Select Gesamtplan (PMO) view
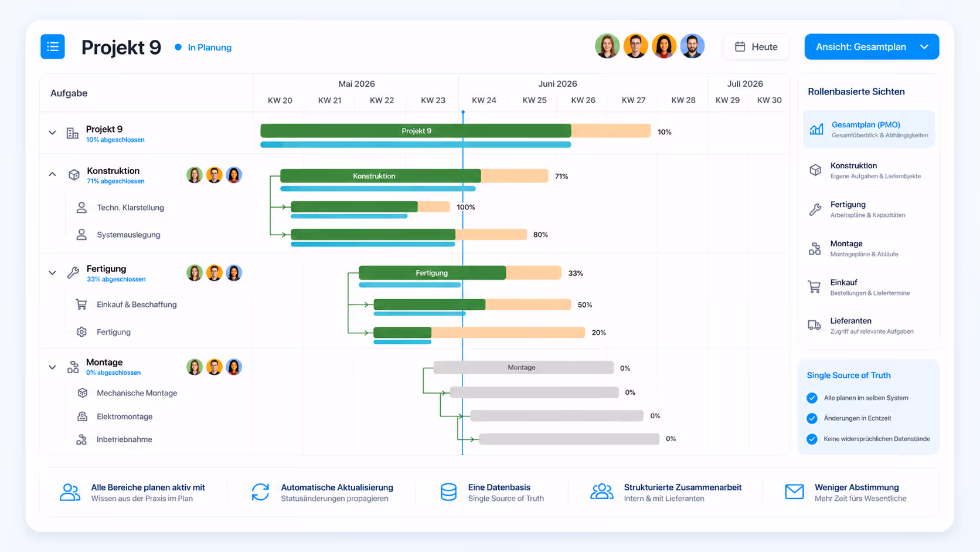Screen dimensions: 980x552 (869, 129)
